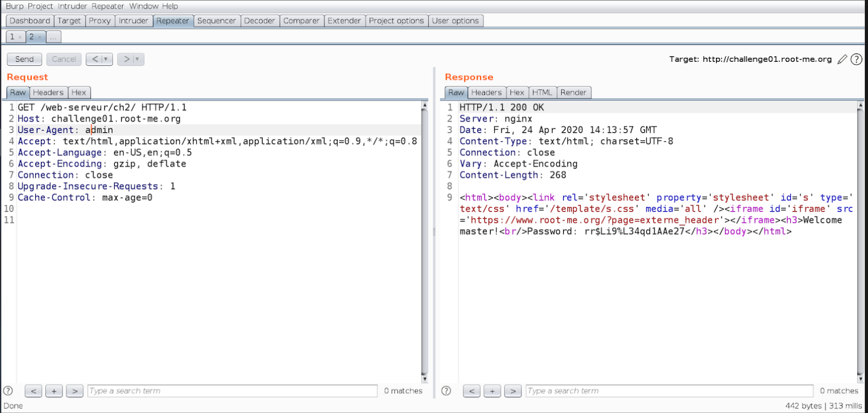Image resolution: width=868 pixels, height=413 pixels.
Task: Switch to the Intruder tool tab
Action: pos(133,21)
